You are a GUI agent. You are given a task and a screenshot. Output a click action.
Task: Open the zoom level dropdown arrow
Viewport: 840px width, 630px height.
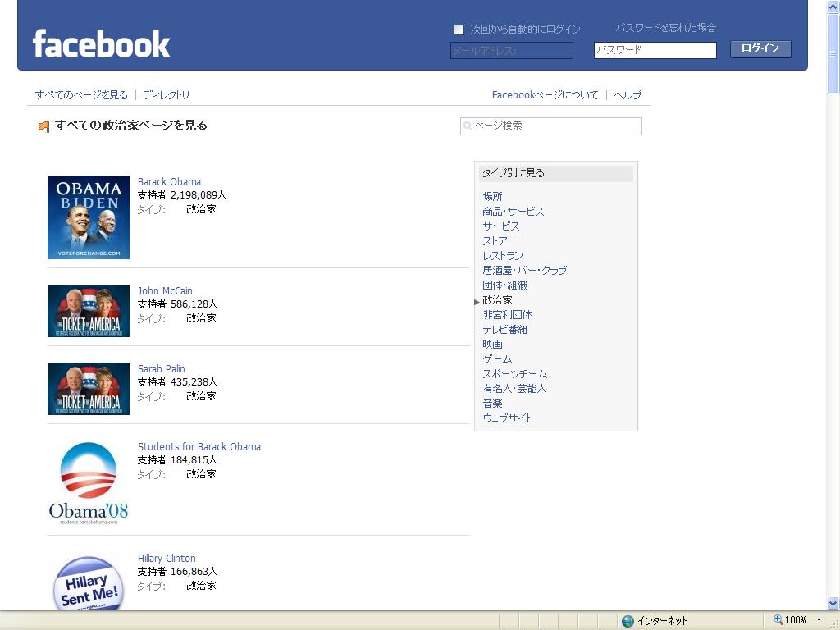(x=819, y=620)
